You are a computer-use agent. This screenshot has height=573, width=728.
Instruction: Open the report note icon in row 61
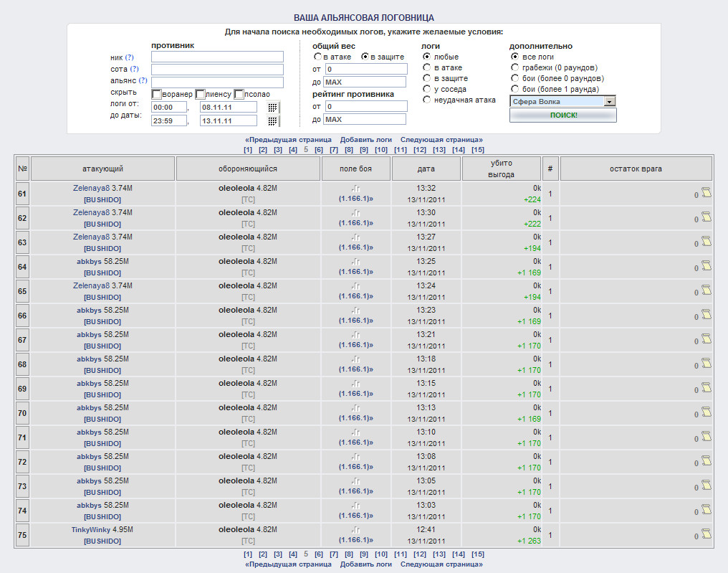[706, 192]
